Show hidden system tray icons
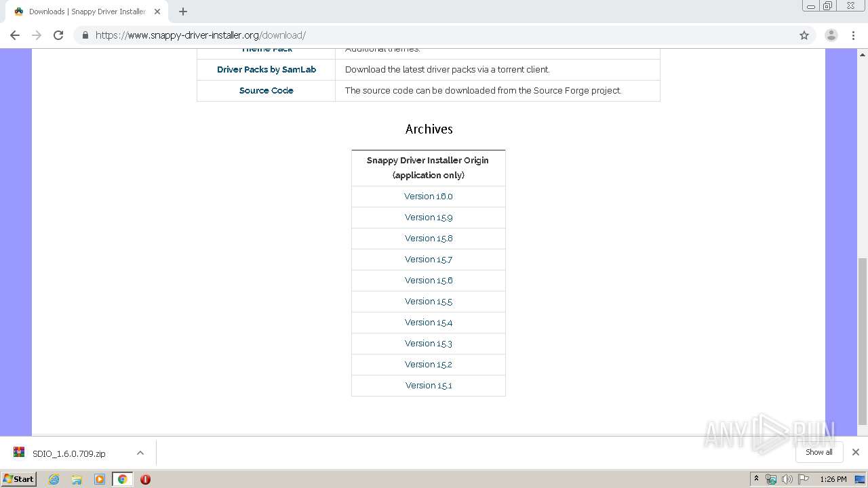 tap(756, 479)
